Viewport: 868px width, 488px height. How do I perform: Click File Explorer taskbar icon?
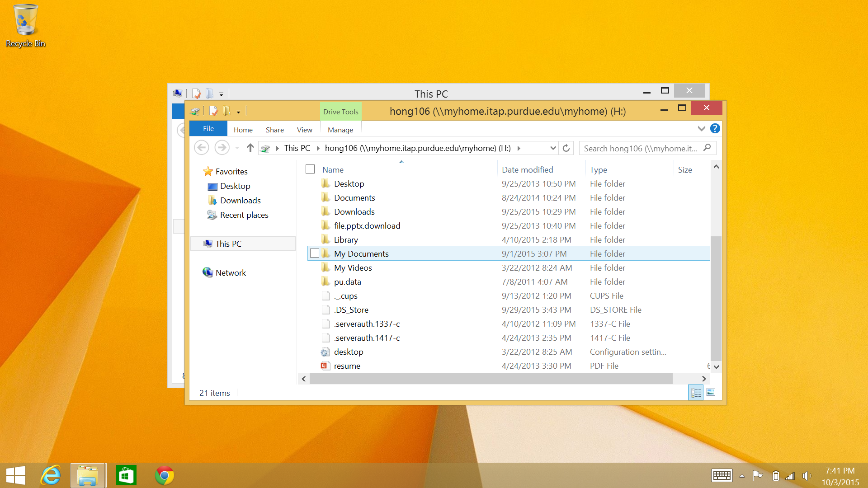(x=88, y=475)
